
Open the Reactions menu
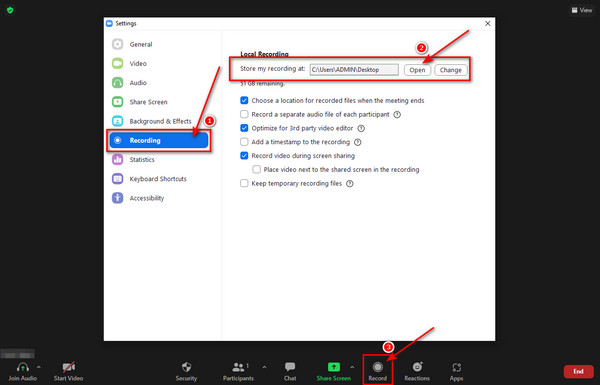pyautogui.click(x=417, y=371)
